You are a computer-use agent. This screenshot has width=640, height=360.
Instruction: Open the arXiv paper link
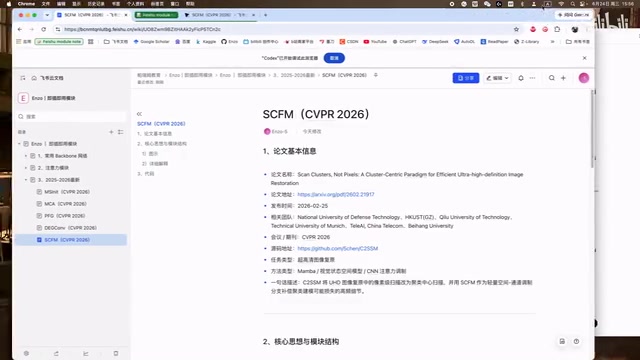(x=336, y=195)
